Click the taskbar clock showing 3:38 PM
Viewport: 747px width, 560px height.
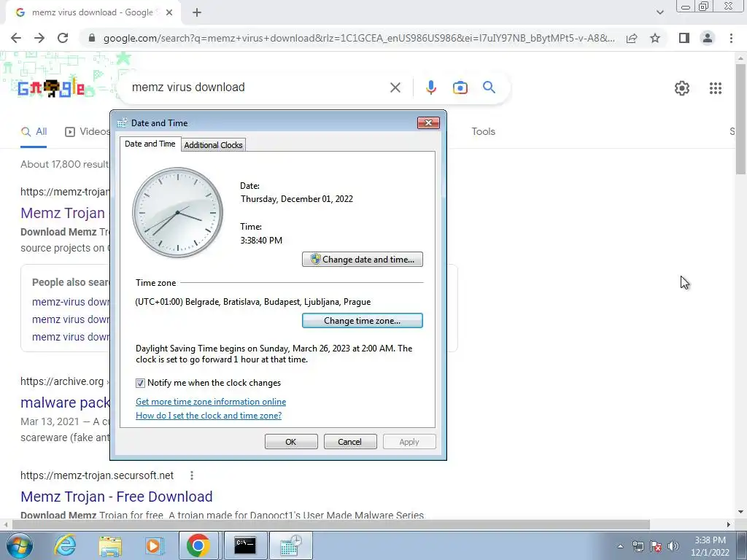click(710, 546)
